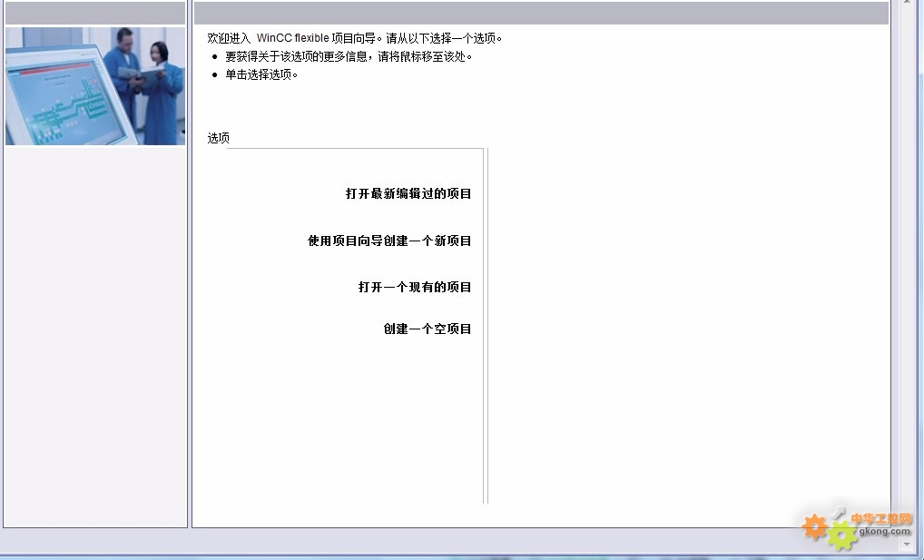Click the 选项 heading text

pyautogui.click(x=218, y=138)
